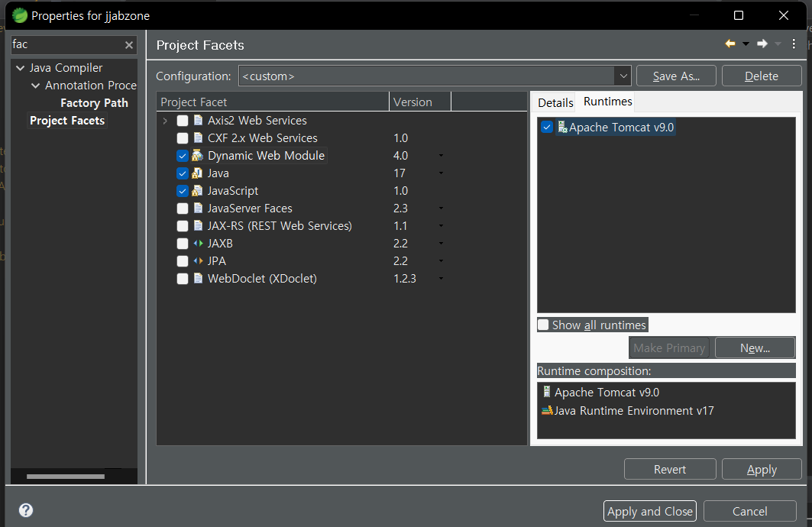
Task: Click Tomcat icon in Runtime composition
Action: 546,392
